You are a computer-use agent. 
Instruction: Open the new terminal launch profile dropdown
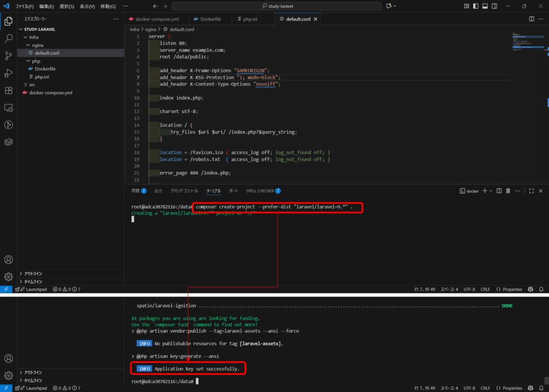pos(491,191)
